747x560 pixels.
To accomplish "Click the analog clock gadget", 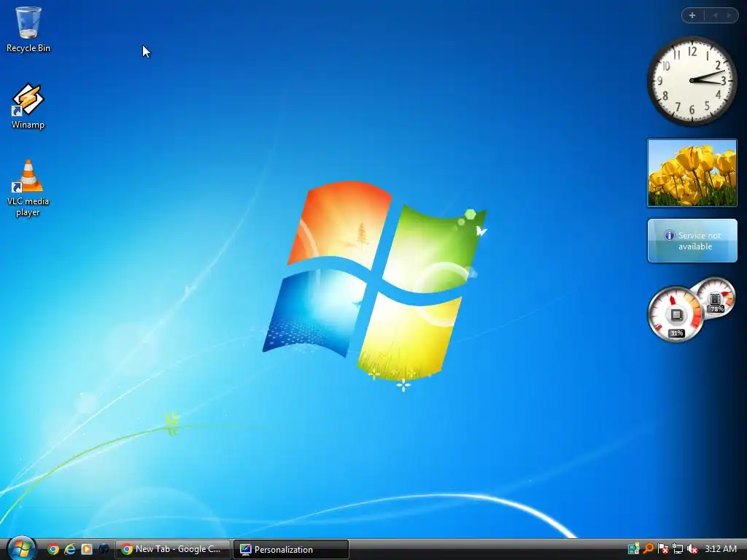I will [692, 80].
